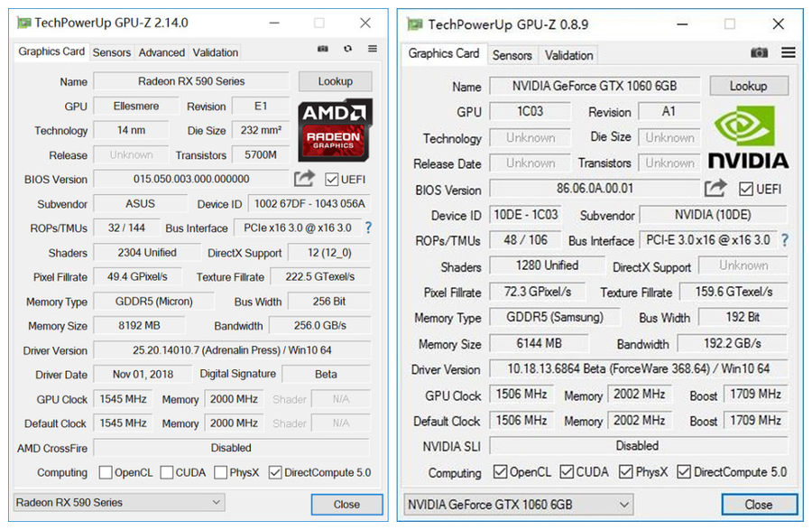This screenshot has height=530, width=812.
Task: Click BIOS export icon beside 86.06.0A.00.01
Action: [x=715, y=188]
